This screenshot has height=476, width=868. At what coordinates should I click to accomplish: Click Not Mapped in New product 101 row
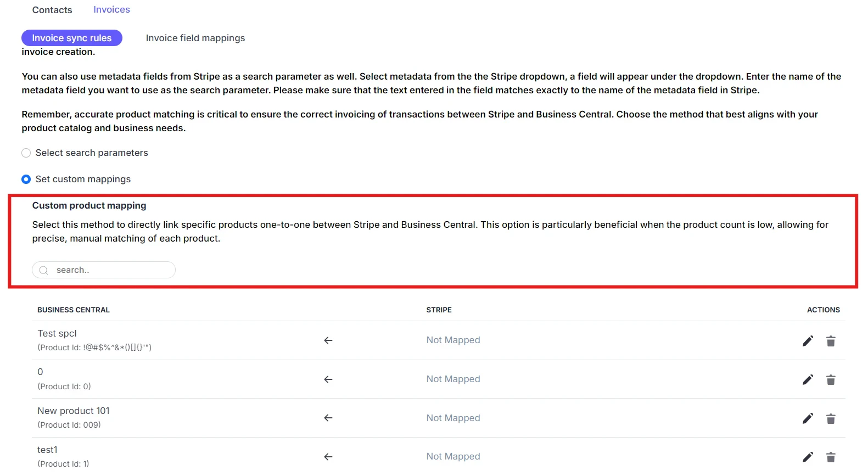tap(453, 418)
